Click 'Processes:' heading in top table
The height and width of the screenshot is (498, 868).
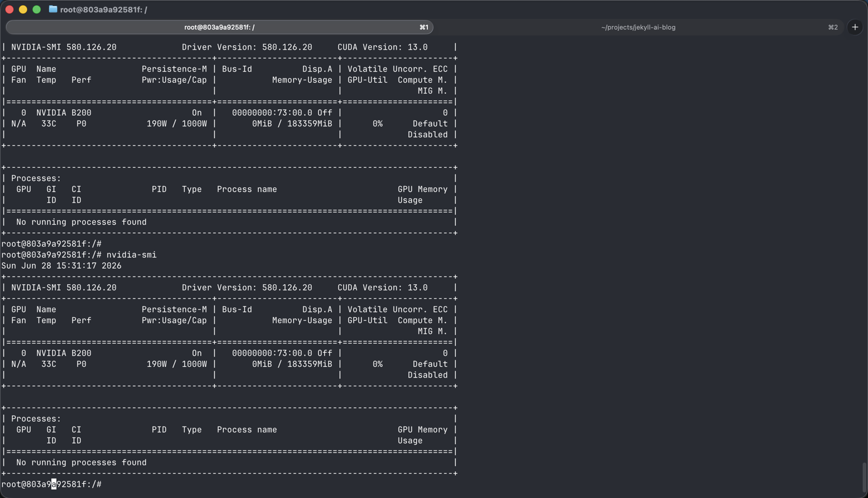click(36, 178)
